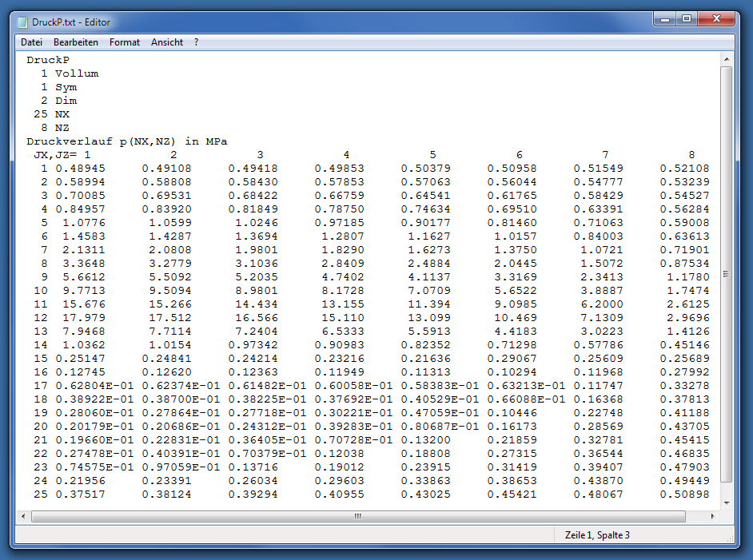Open the ? help menu
Viewport: 753px width, 560px height.
pyautogui.click(x=196, y=42)
